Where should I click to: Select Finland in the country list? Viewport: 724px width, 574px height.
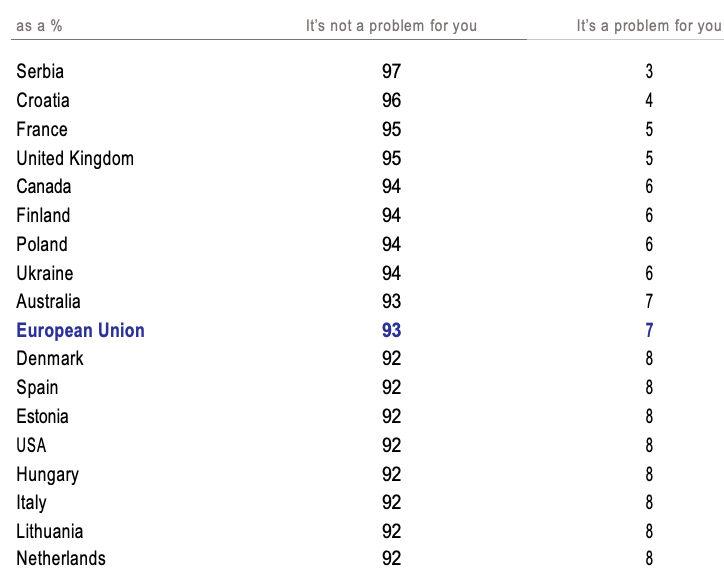click(x=43, y=216)
